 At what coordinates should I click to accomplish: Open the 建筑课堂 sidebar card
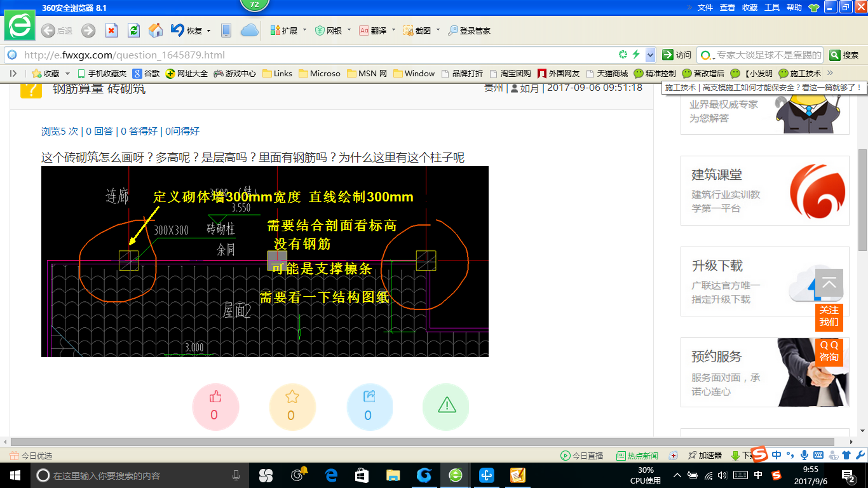click(x=765, y=191)
